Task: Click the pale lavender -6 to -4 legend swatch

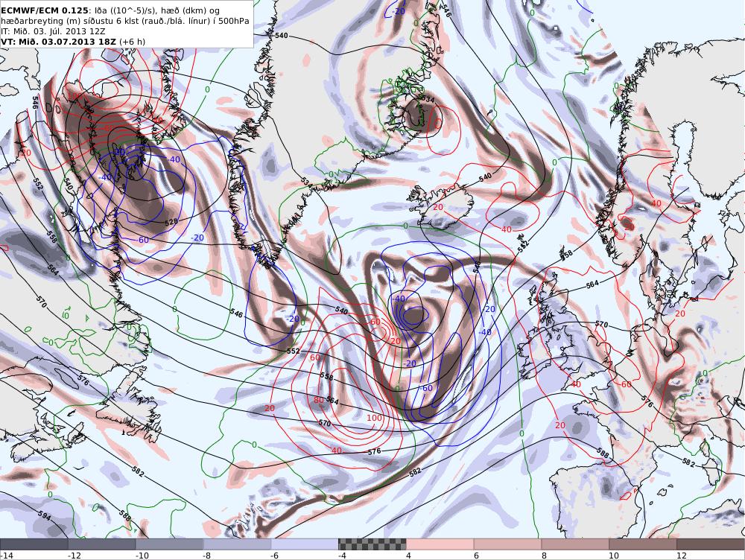Action: tap(305, 544)
